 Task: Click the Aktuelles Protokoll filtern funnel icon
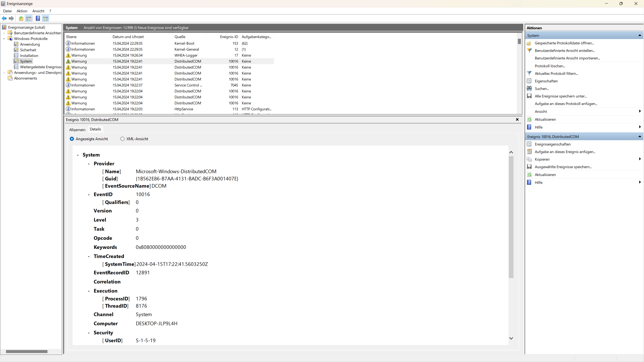(x=529, y=73)
